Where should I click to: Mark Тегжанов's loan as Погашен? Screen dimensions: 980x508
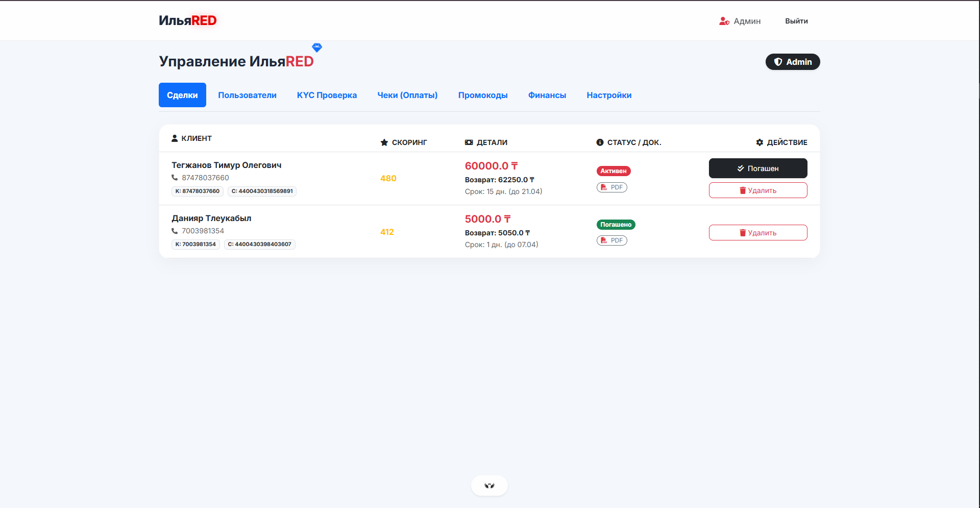coord(757,168)
